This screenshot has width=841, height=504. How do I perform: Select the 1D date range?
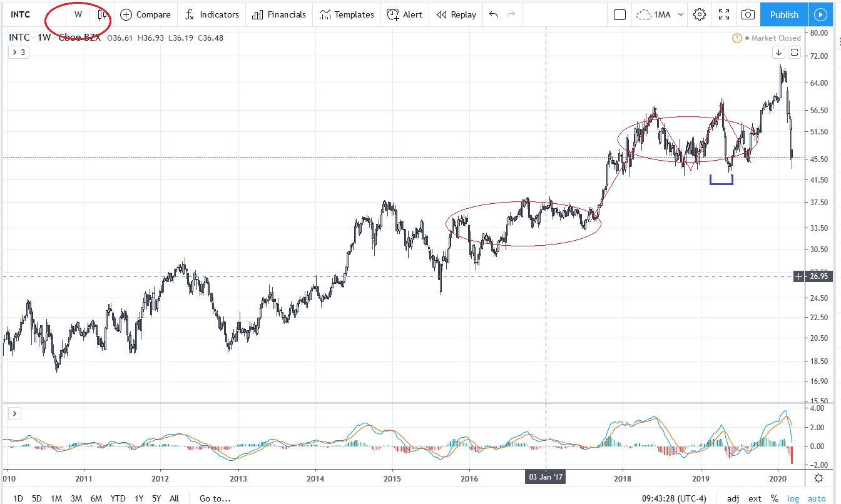(18, 498)
